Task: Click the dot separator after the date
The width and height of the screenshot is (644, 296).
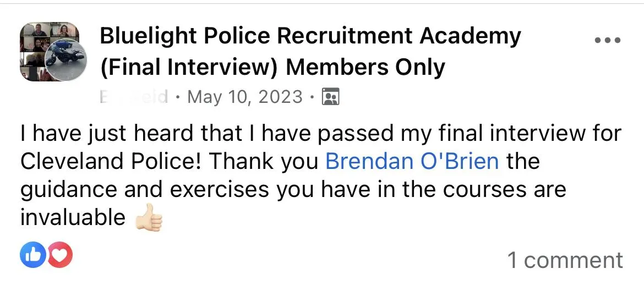Action: (312, 98)
